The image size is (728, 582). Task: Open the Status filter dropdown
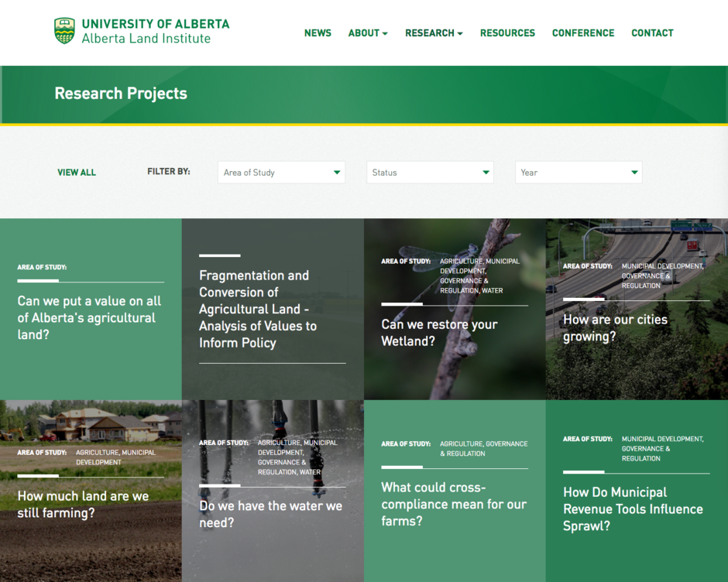430,172
